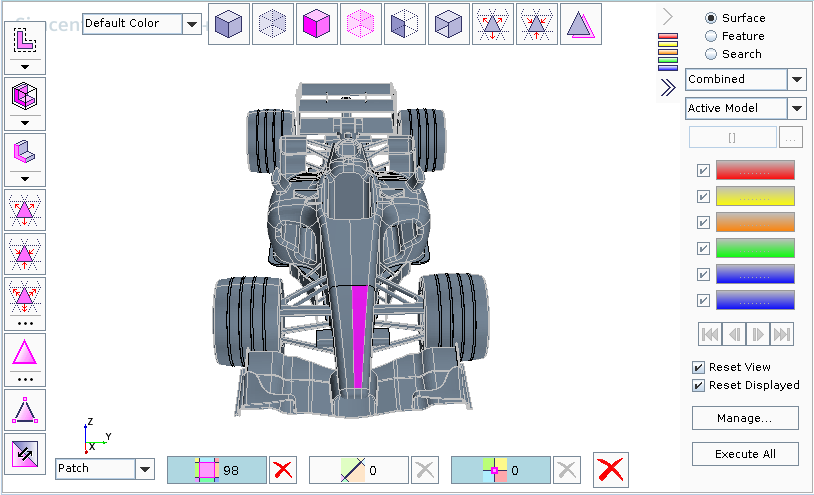
Task: Open the Default Color dropdown
Action: pyautogui.click(x=193, y=24)
